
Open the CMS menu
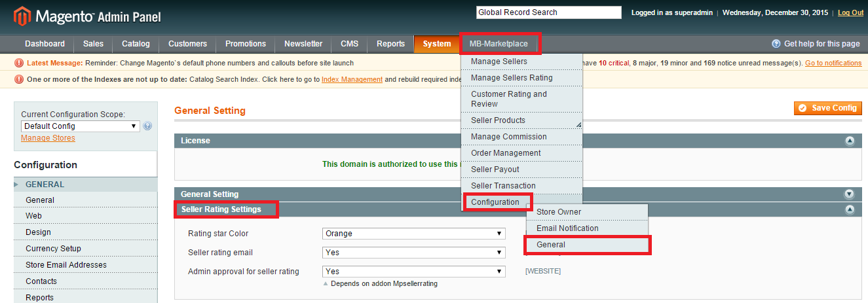(349, 44)
